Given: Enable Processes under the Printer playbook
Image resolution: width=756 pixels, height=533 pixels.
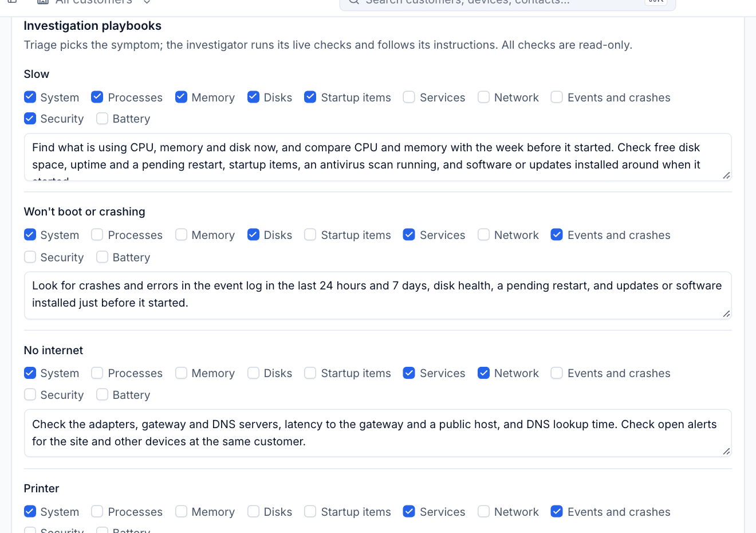Looking at the screenshot, I should point(97,511).
